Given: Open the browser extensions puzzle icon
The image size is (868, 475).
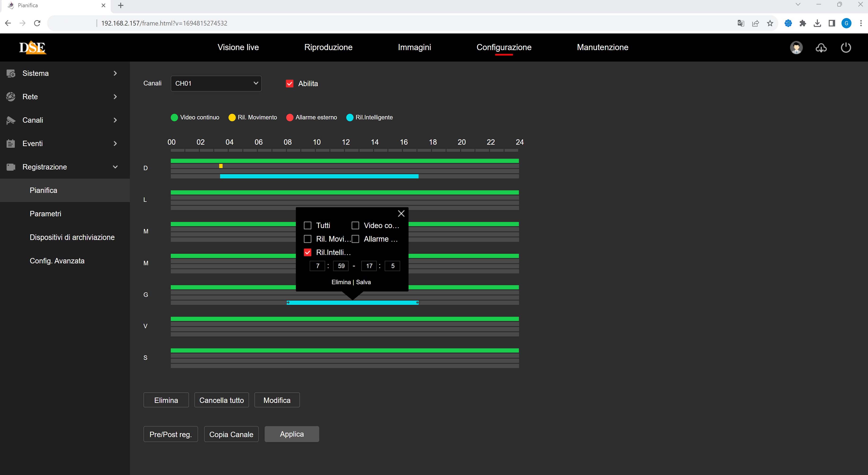Looking at the screenshot, I should (x=803, y=23).
